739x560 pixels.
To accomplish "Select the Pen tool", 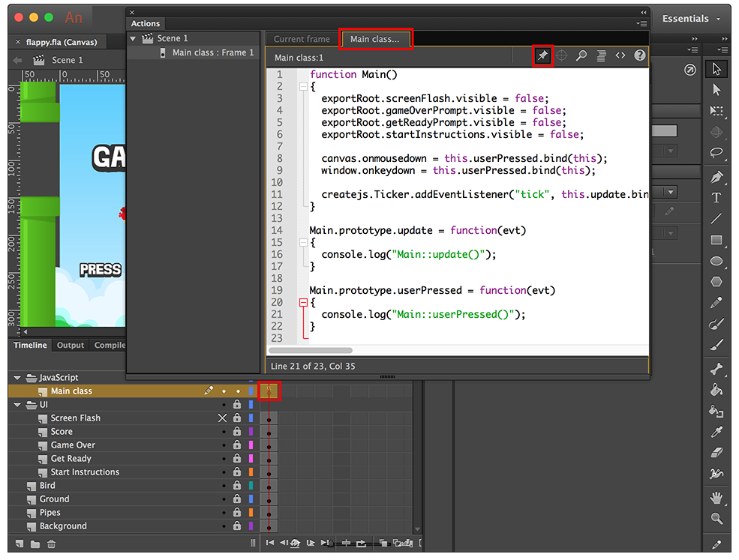I will coord(716,177).
